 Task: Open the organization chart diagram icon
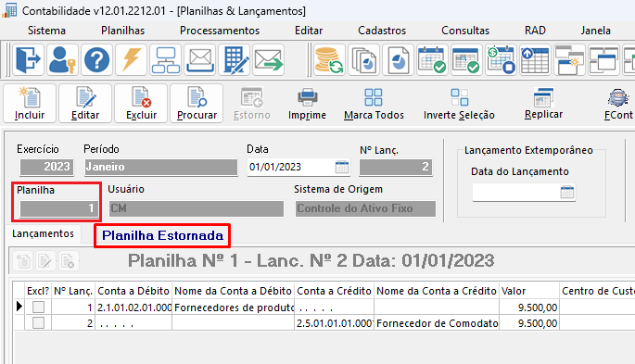point(166,60)
